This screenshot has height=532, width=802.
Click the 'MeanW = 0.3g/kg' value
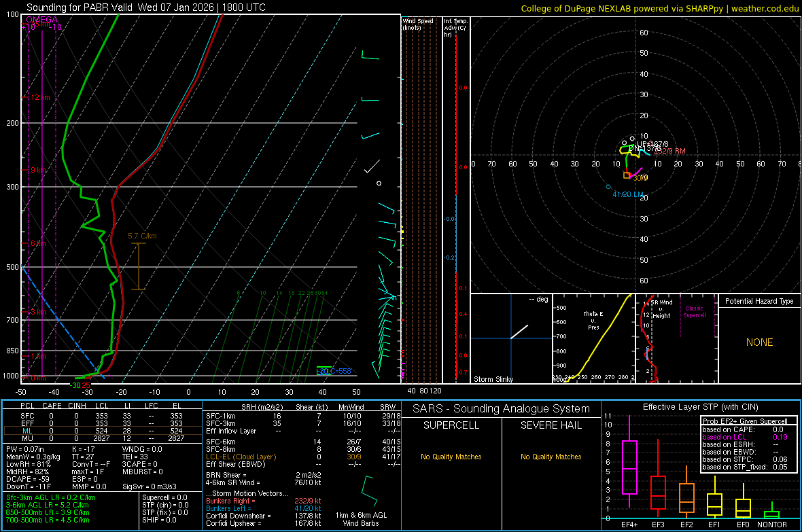tap(33, 457)
